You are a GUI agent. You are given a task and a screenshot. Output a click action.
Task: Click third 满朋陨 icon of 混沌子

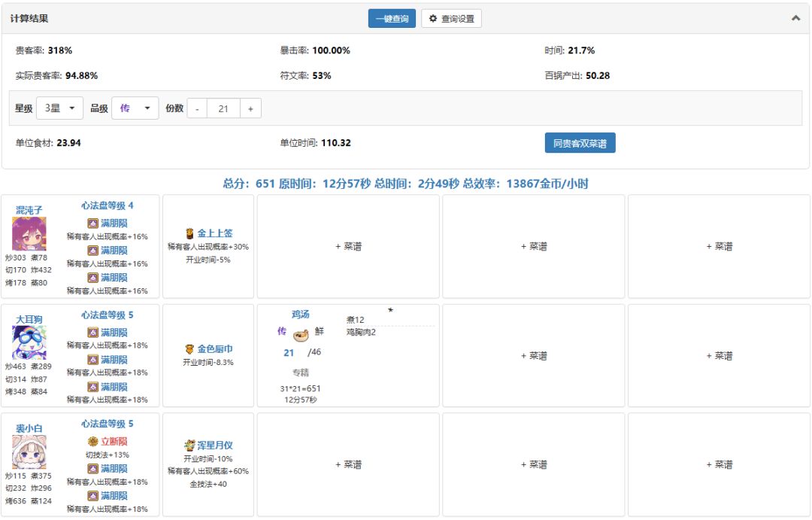pos(92,278)
